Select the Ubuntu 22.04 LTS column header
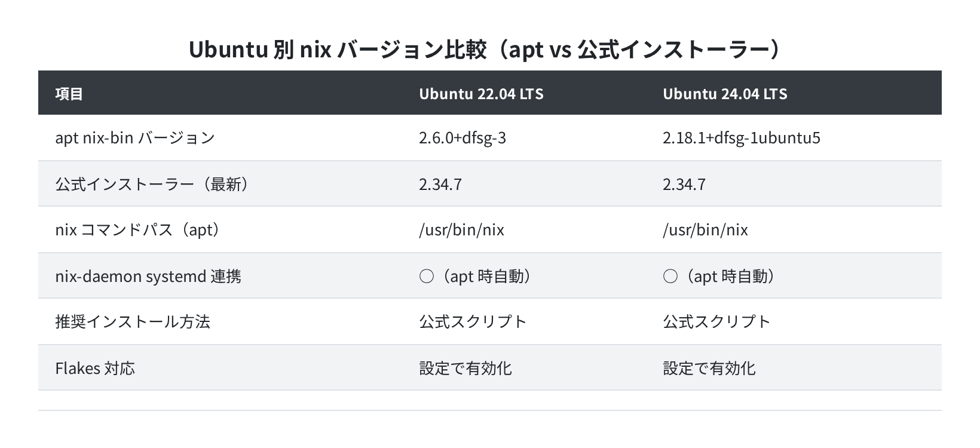 coord(481,94)
